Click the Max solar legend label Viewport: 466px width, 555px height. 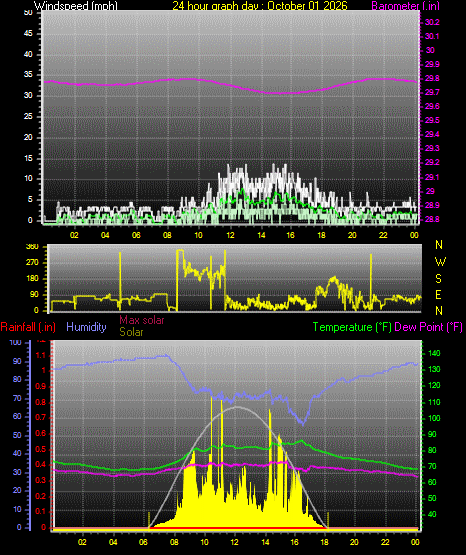click(142, 320)
